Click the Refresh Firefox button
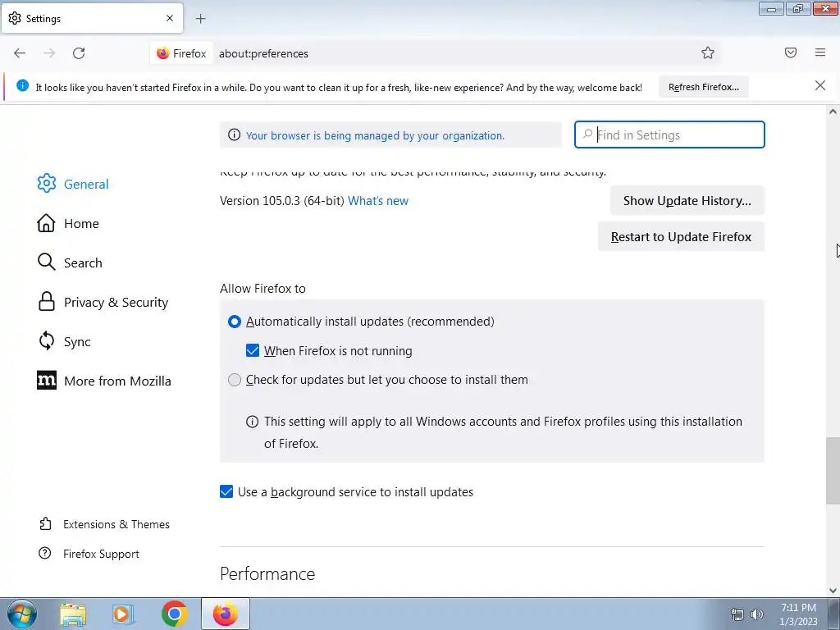 pos(703,87)
